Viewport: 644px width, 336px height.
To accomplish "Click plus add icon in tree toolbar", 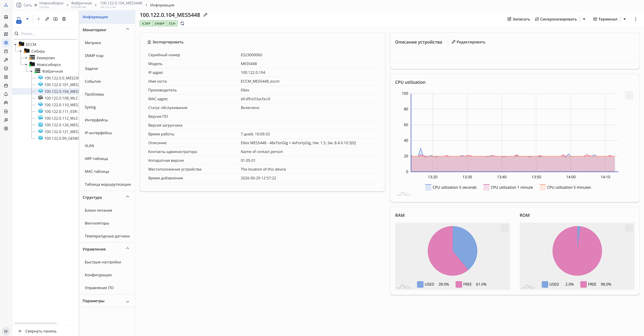I will point(38,19).
